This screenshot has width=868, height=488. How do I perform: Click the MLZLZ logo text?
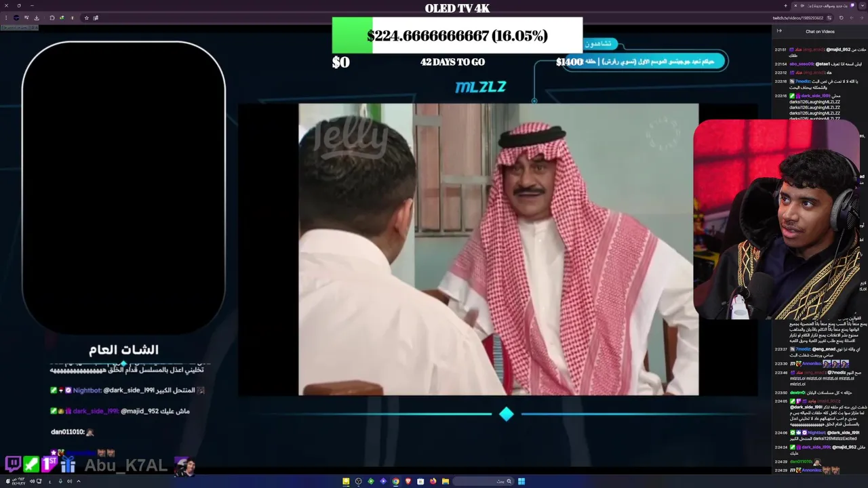click(481, 87)
